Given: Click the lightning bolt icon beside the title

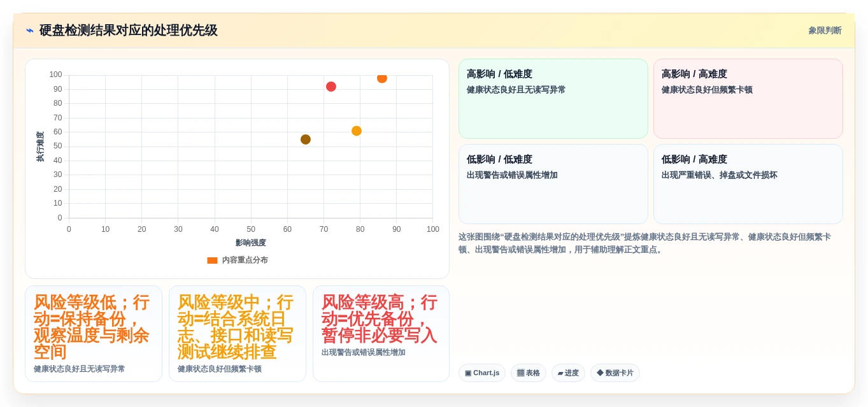Looking at the screenshot, I should click(30, 31).
